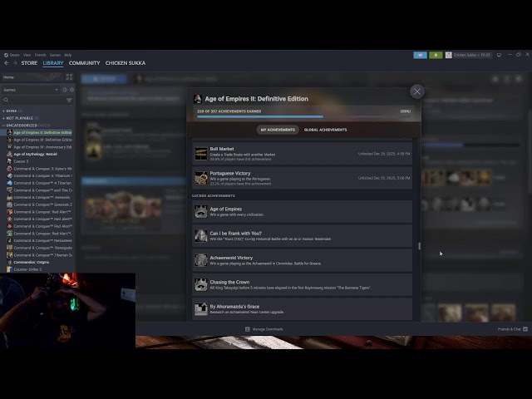
Task: Click the Big Picture mode monitor icon
Action: 499,55
